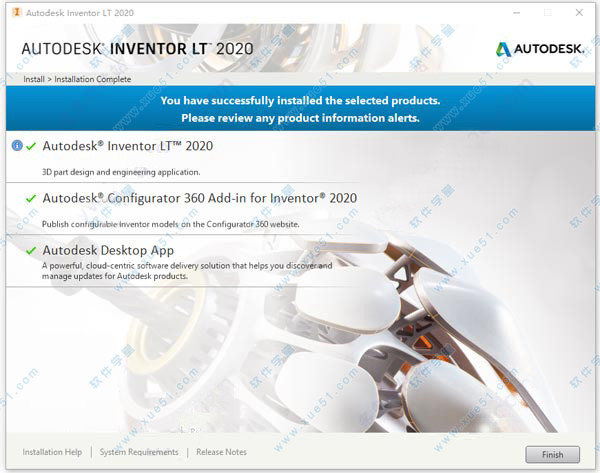This screenshot has height=473, width=600.
Task: Click 'Please review any product information alerts.' text
Action: (x=300, y=118)
